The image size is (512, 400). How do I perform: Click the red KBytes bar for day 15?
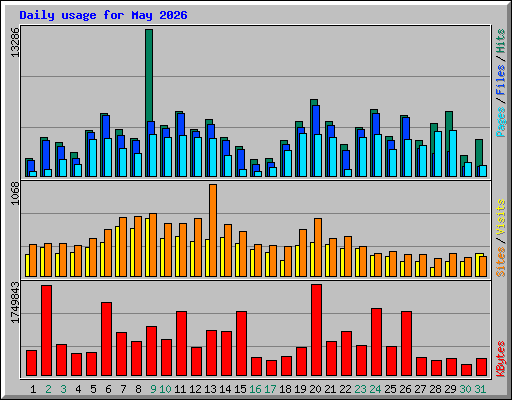coord(241,343)
